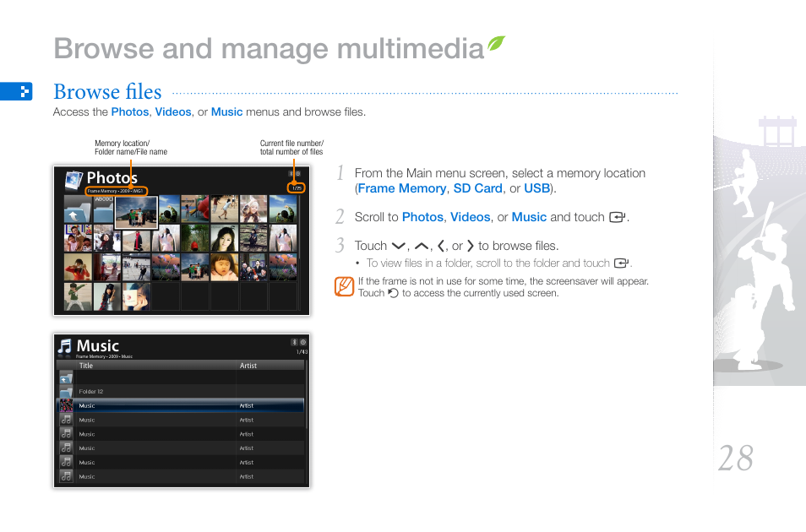Viewport: 806px width, 532px height.
Task: Click the Music list vertical scrollbar
Action: point(307,421)
